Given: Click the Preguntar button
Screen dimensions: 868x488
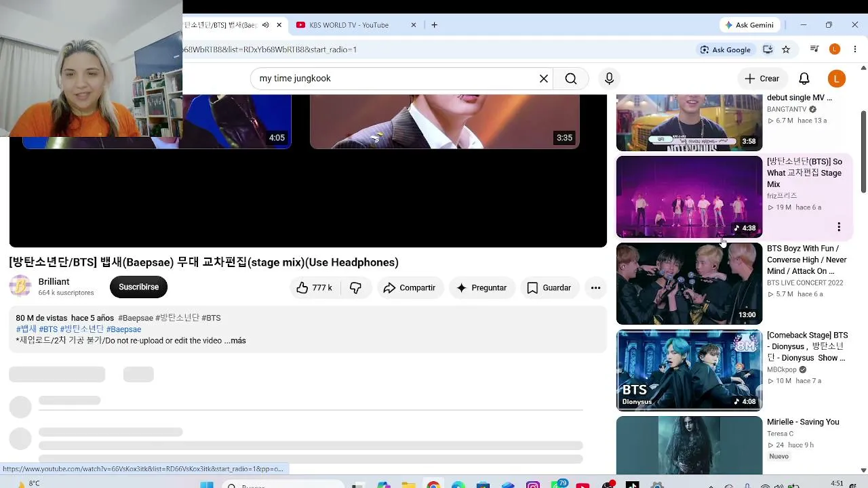Looking at the screenshot, I should click(x=481, y=288).
